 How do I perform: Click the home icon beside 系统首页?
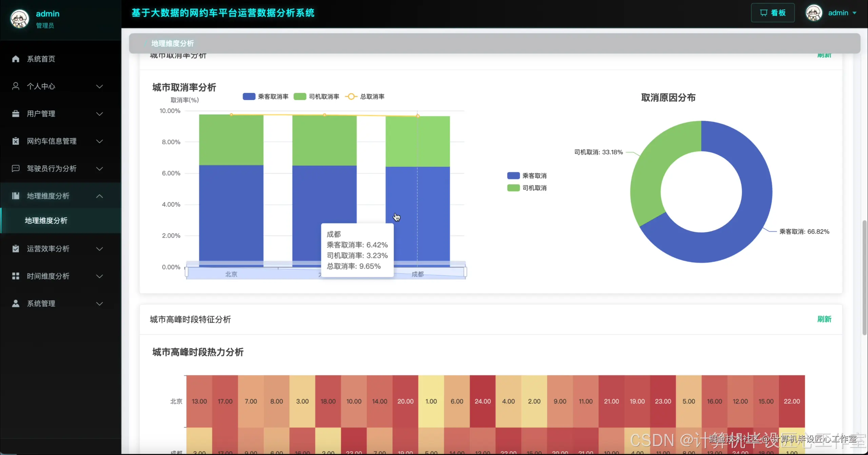16,59
